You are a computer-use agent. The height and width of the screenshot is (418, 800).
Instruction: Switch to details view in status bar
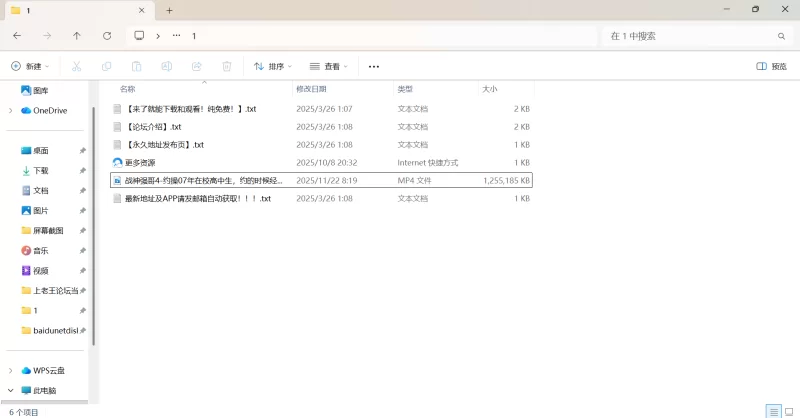point(772,411)
